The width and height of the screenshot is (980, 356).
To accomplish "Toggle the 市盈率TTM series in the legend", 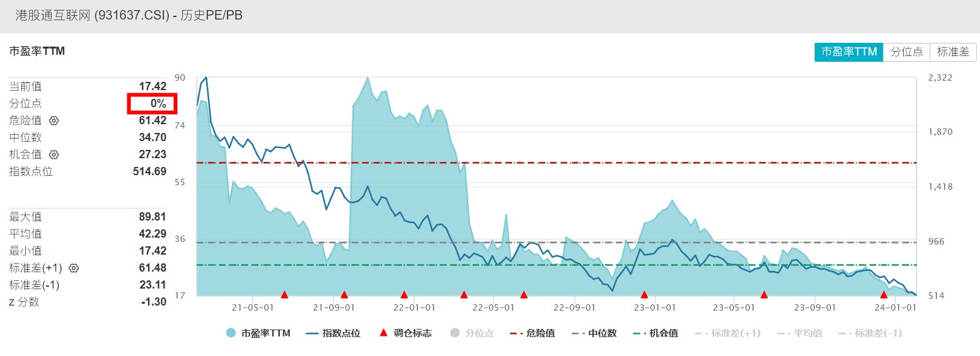I will [x=258, y=333].
